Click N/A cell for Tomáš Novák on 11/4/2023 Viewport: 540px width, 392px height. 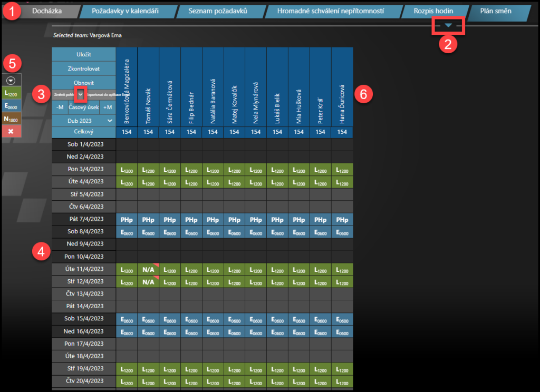(148, 269)
